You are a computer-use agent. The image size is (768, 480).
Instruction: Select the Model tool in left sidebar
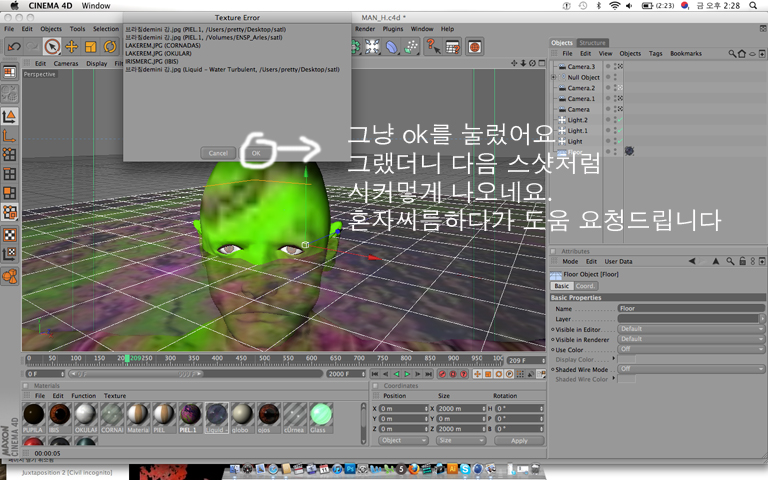coord(9,116)
